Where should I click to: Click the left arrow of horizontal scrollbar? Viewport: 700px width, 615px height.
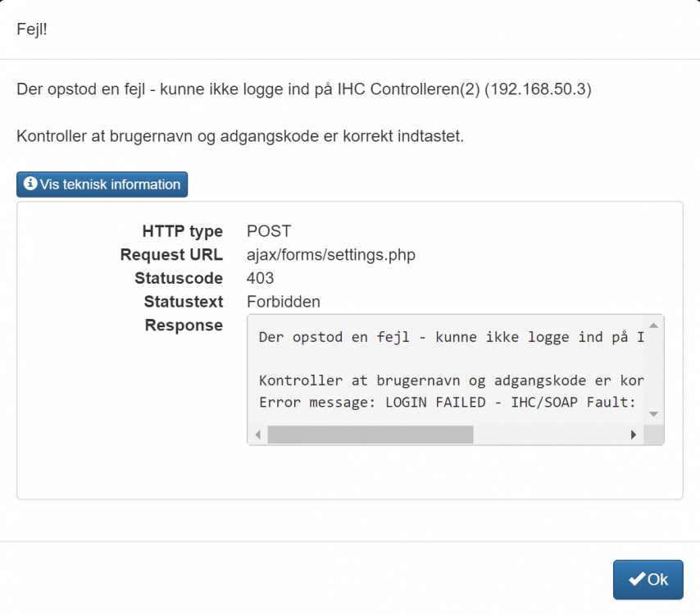pos(257,435)
